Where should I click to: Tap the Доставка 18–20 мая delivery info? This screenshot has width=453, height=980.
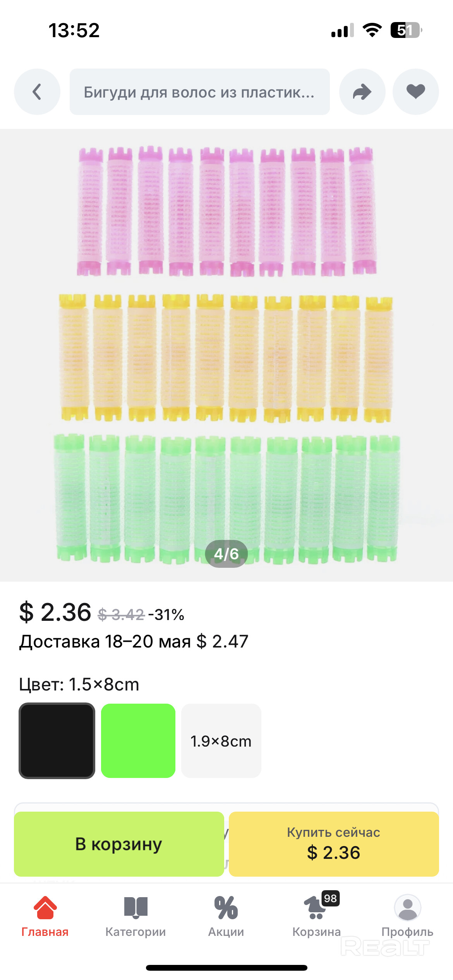click(x=134, y=641)
